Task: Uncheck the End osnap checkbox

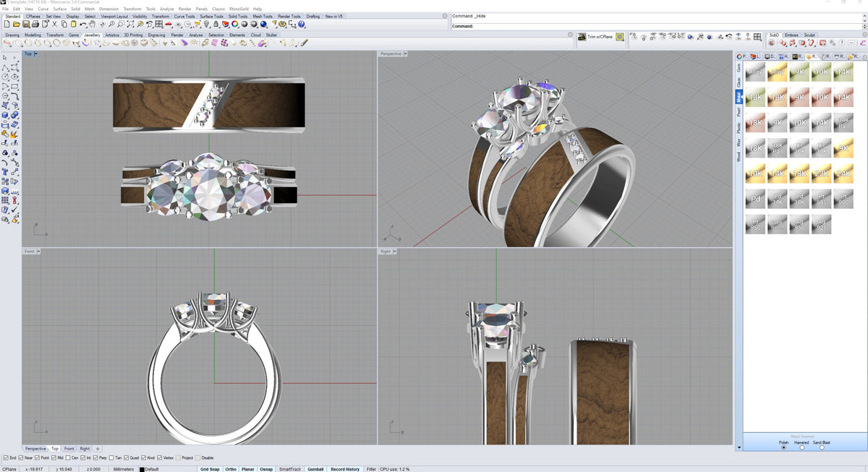Action: click(7, 458)
